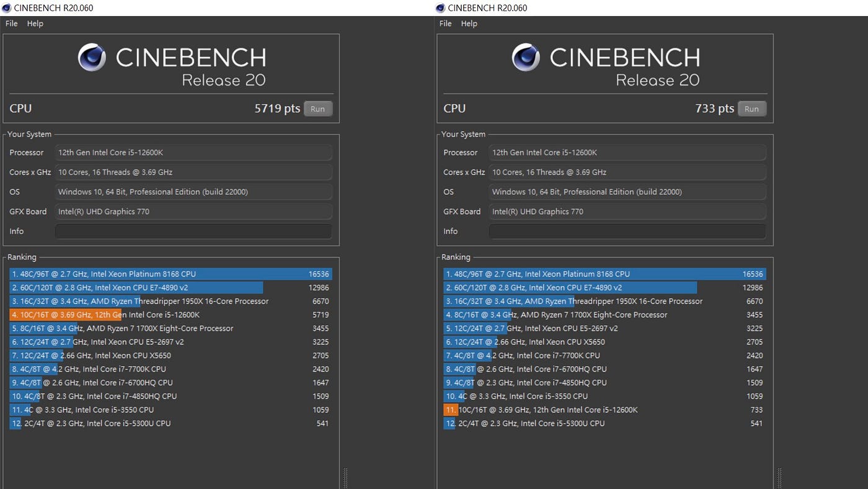Click panel resize grip in right window
868x489 pixels.
pos(779,478)
